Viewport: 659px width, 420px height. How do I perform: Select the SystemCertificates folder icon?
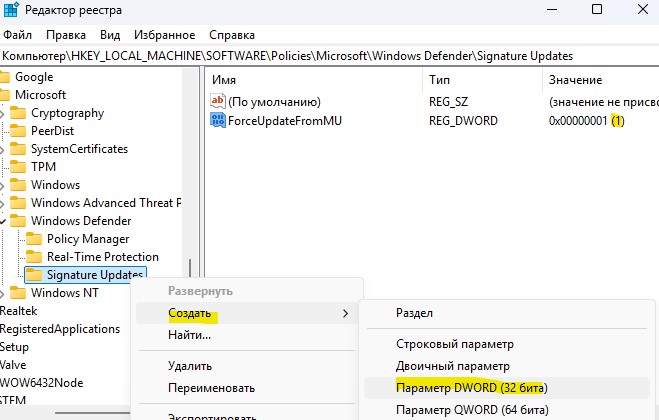pos(18,149)
